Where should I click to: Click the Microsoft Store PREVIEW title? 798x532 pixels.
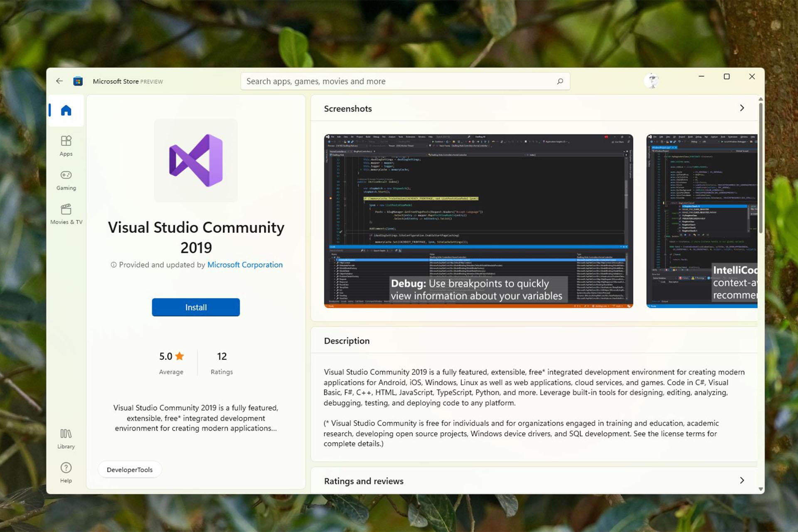pyautogui.click(x=128, y=81)
